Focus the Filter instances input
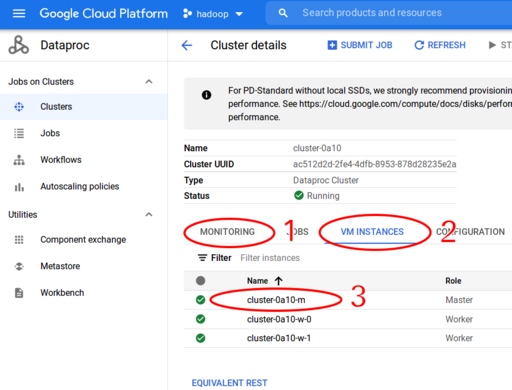 tap(270, 258)
